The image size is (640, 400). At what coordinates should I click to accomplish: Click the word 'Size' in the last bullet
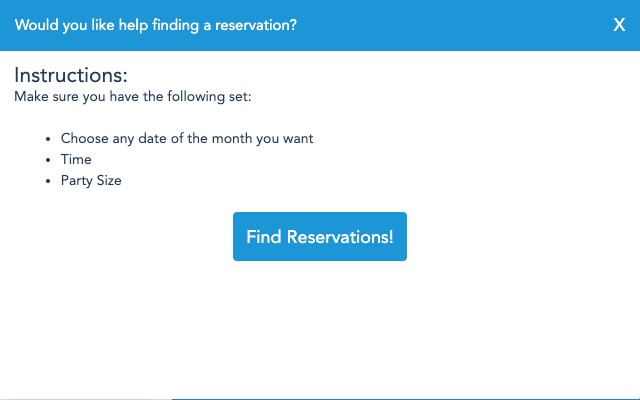click(107, 180)
